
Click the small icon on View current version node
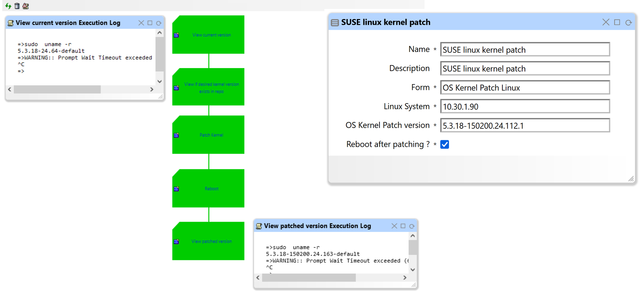coord(176,35)
